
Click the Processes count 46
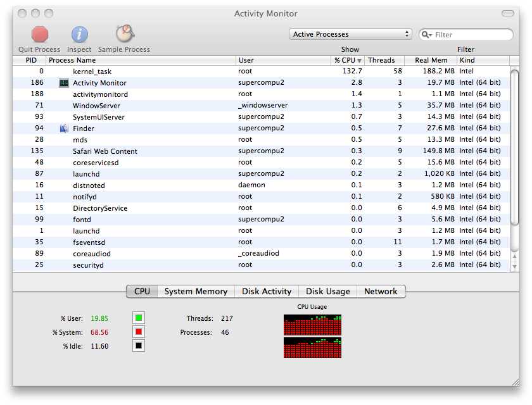pos(225,332)
